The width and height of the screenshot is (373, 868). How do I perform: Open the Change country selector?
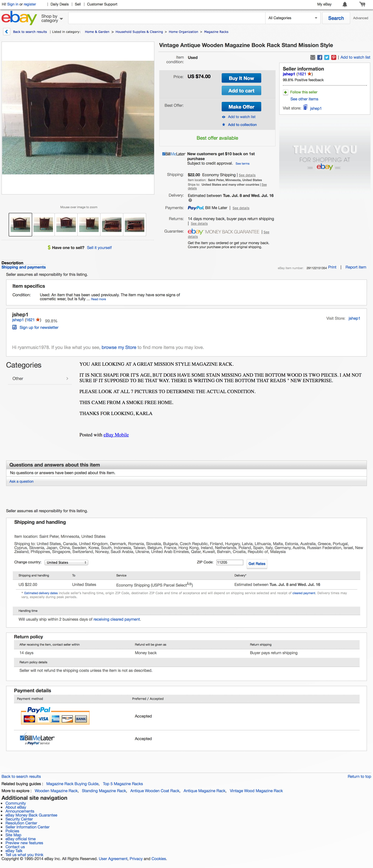point(66,562)
